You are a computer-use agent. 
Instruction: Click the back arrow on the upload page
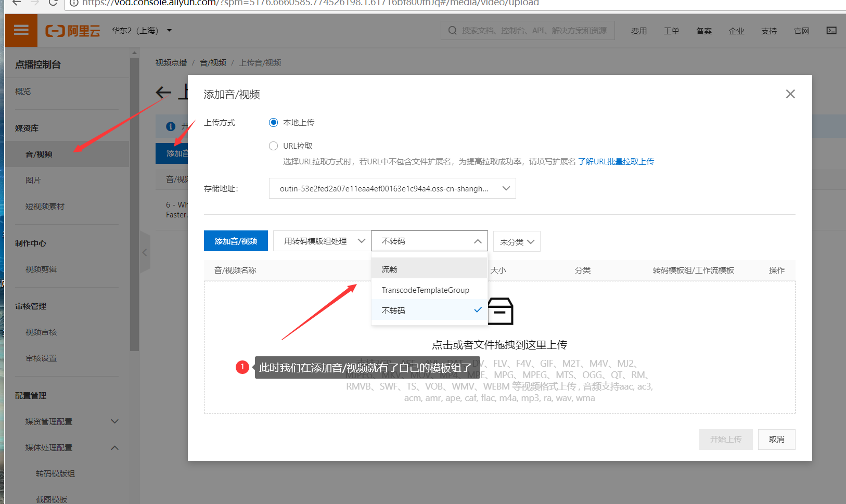click(x=163, y=92)
